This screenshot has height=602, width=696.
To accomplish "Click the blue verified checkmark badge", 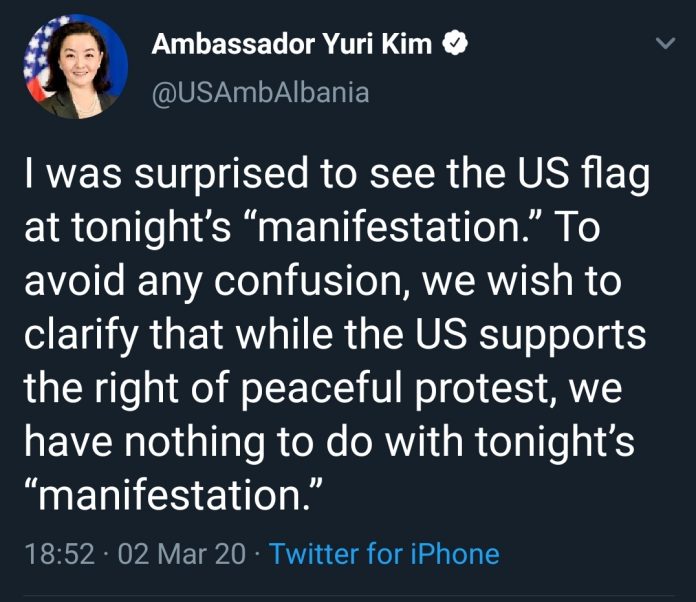I will [x=457, y=45].
